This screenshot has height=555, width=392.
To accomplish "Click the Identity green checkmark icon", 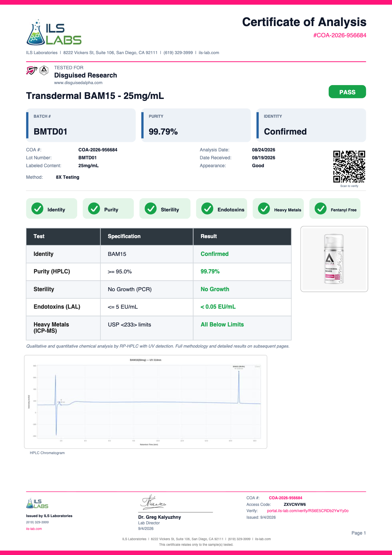I will pyautogui.click(x=37, y=208).
